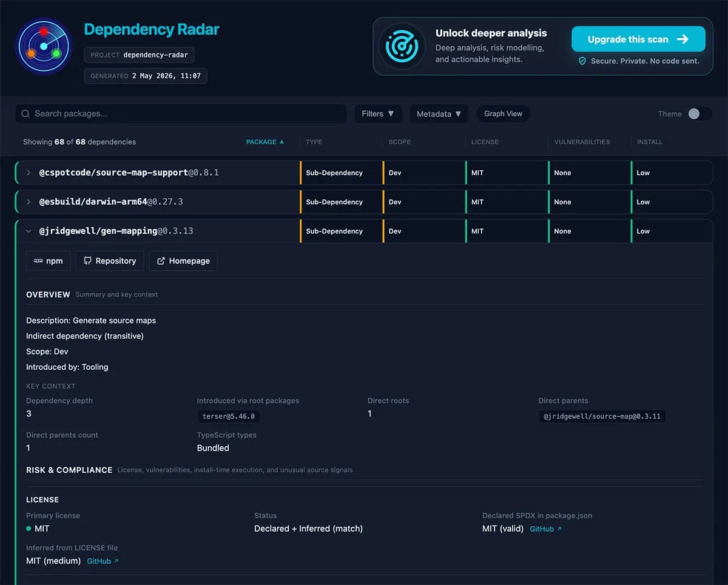Viewport: 728px width, 585px height.
Task: Click Low install cell in @esbuild/darwin-arm64 row
Action: [672, 202]
